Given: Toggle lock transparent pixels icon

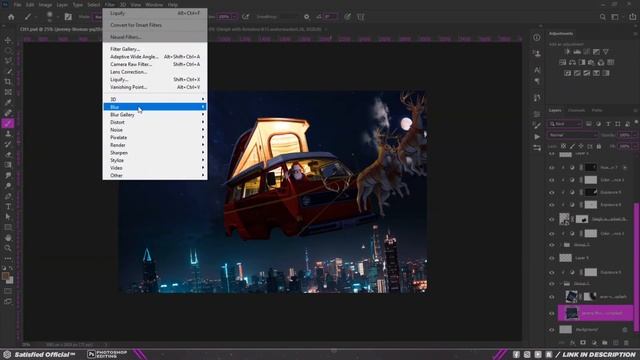Looking at the screenshot, I should pos(564,146).
